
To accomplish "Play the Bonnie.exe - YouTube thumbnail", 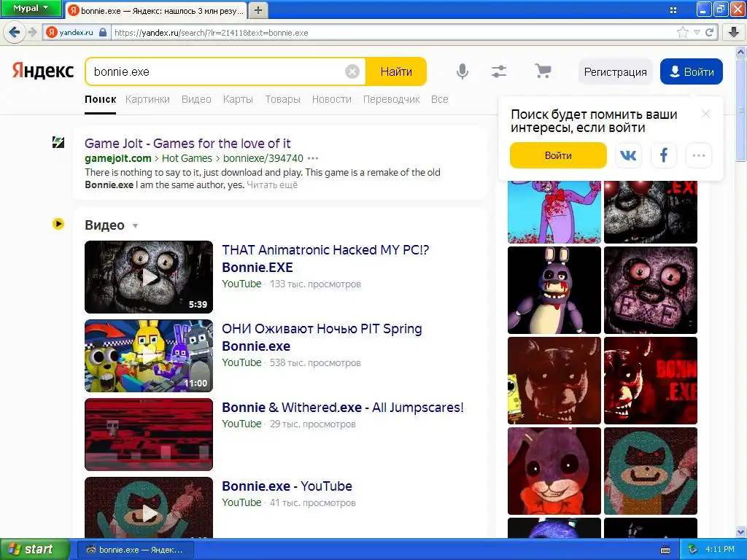I will tap(149, 507).
